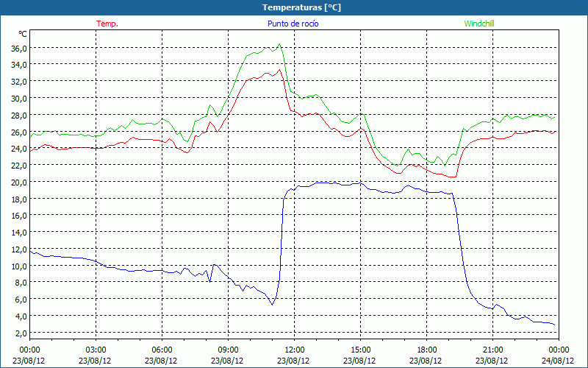Click the 18,0 y-axis value

tap(20, 199)
